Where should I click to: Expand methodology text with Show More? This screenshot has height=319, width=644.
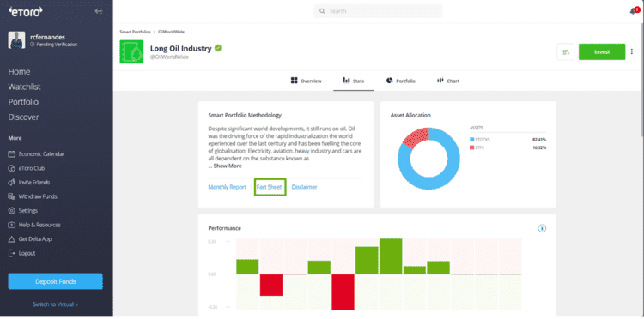point(228,166)
